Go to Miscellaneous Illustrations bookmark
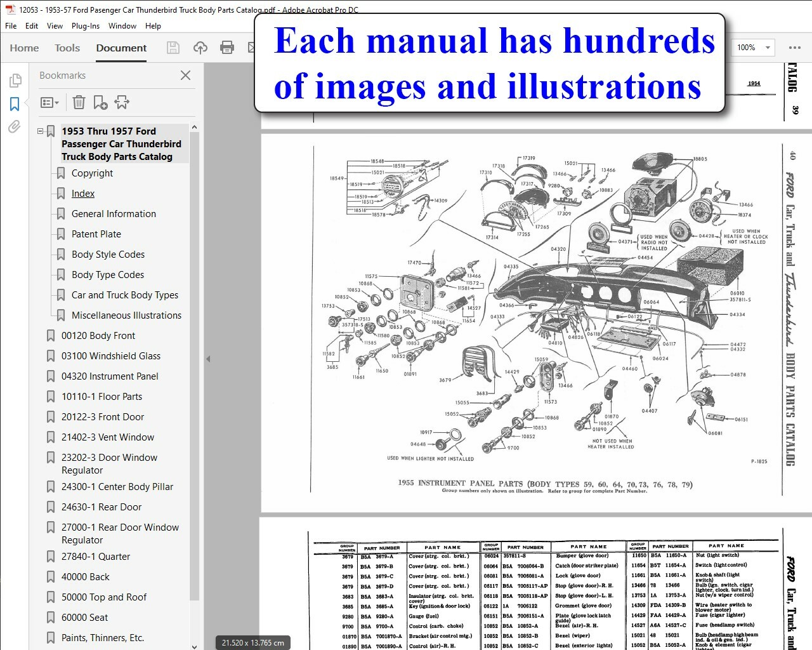This screenshot has height=650, width=812. click(x=126, y=315)
